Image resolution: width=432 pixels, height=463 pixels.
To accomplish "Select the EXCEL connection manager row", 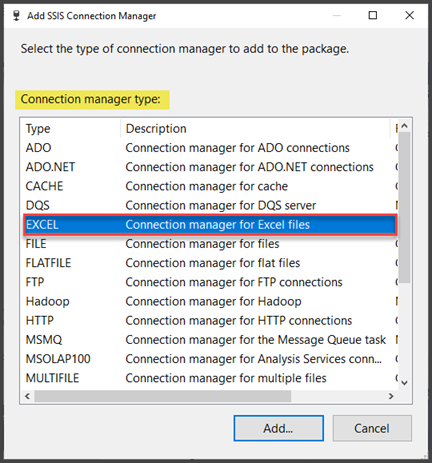I will 211,225.
